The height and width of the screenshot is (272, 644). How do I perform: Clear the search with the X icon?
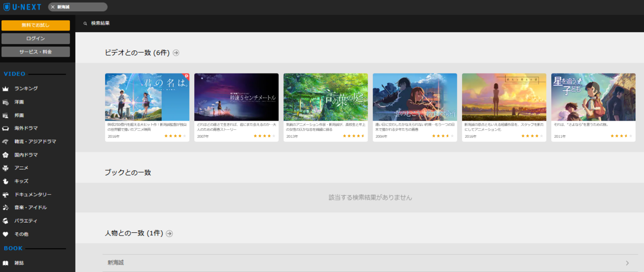(x=53, y=7)
